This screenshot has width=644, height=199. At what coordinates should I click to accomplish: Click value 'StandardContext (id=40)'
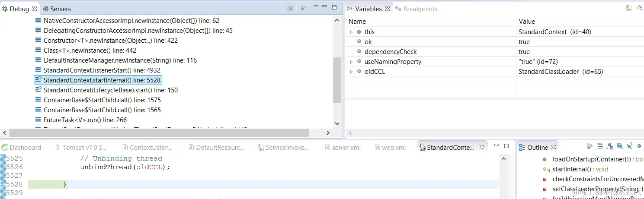(x=554, y=32)
